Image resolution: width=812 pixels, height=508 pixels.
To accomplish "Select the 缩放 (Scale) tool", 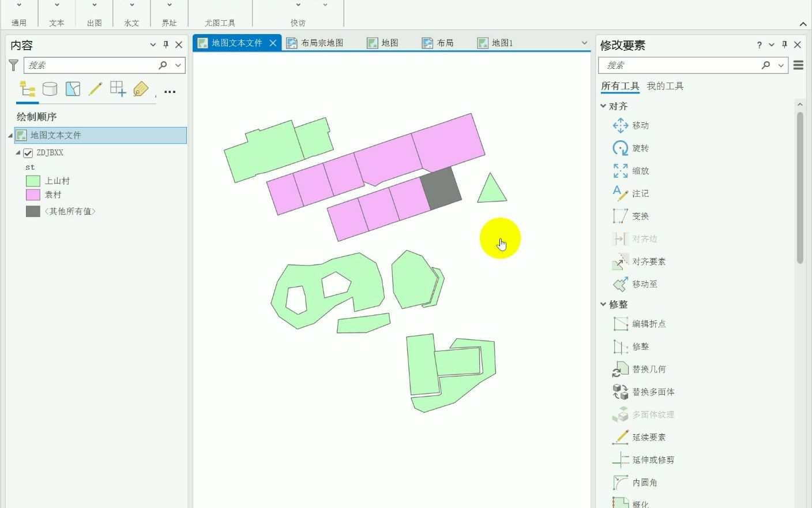I will click(630, 171).
